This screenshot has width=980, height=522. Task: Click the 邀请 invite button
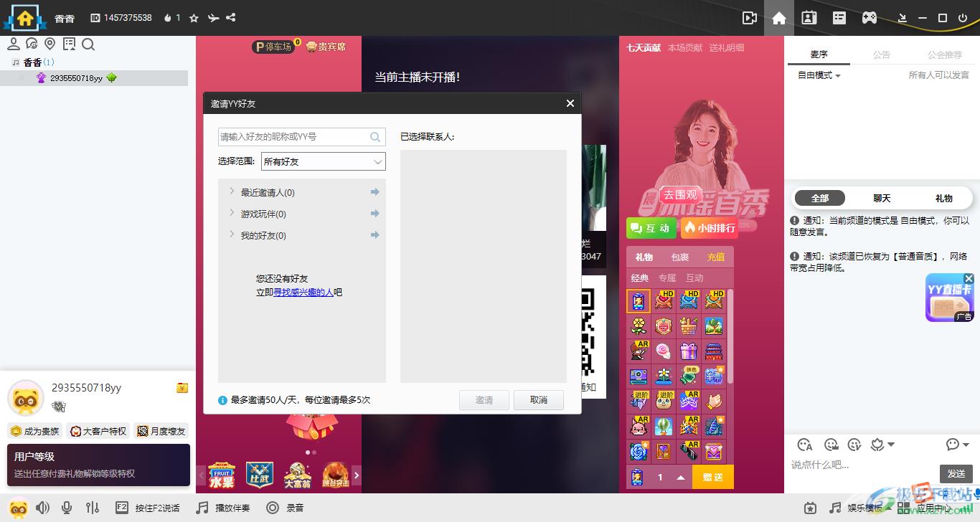point(484,400)
